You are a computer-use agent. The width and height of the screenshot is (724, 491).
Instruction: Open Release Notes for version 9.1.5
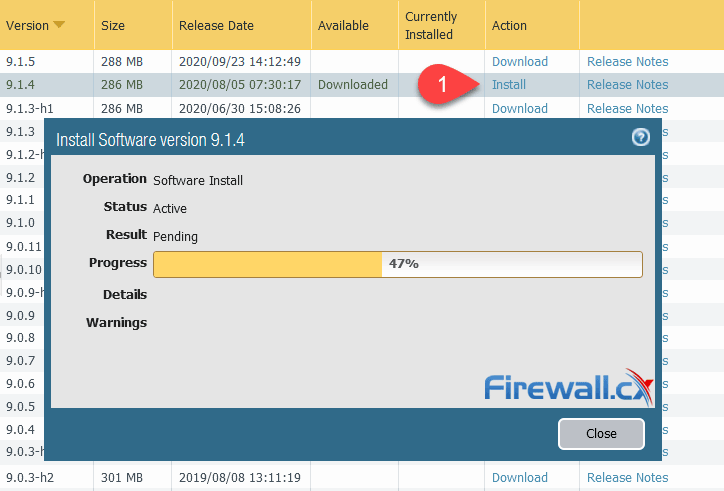click(627, 61)
